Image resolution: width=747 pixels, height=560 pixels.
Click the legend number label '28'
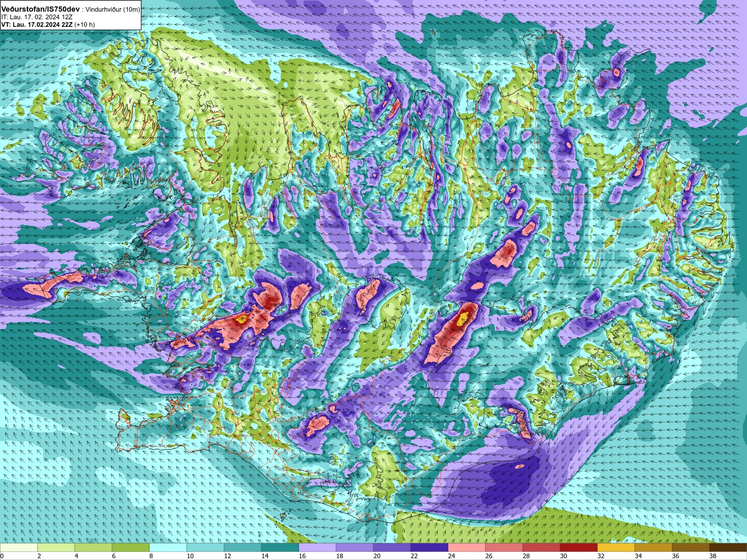pos(526,556)
